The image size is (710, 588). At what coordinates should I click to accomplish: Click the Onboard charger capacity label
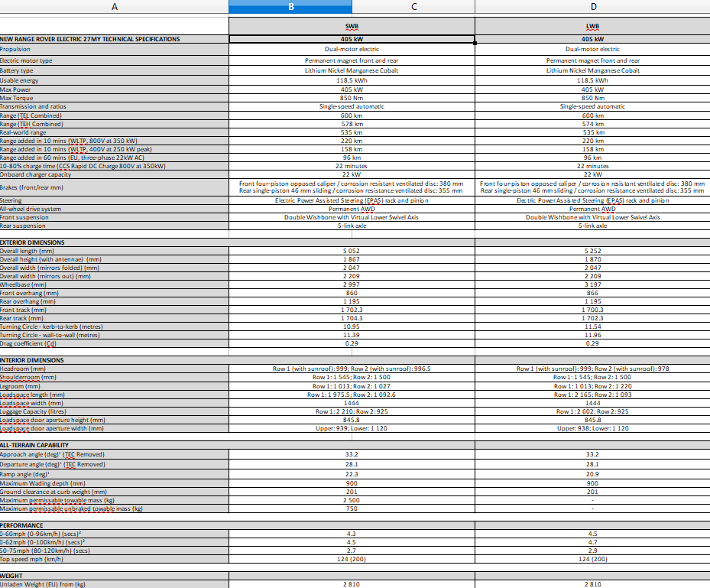pyautogui.click(x=114, y=174)
